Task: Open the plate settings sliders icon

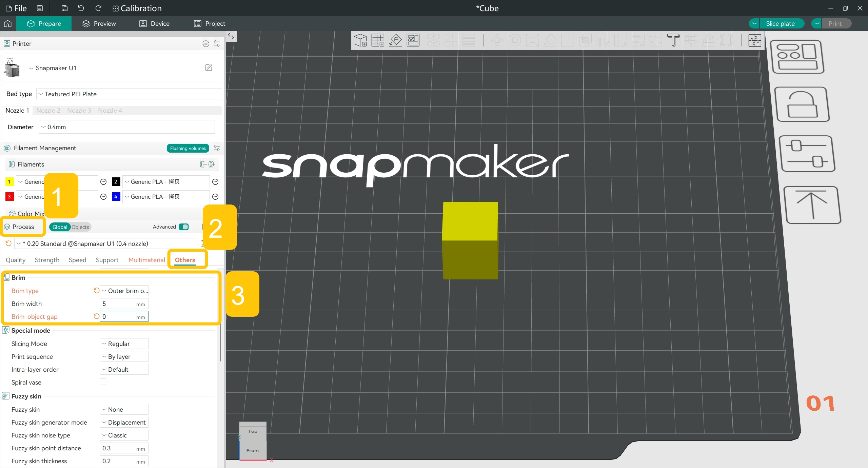Action: tap(807, 154)
